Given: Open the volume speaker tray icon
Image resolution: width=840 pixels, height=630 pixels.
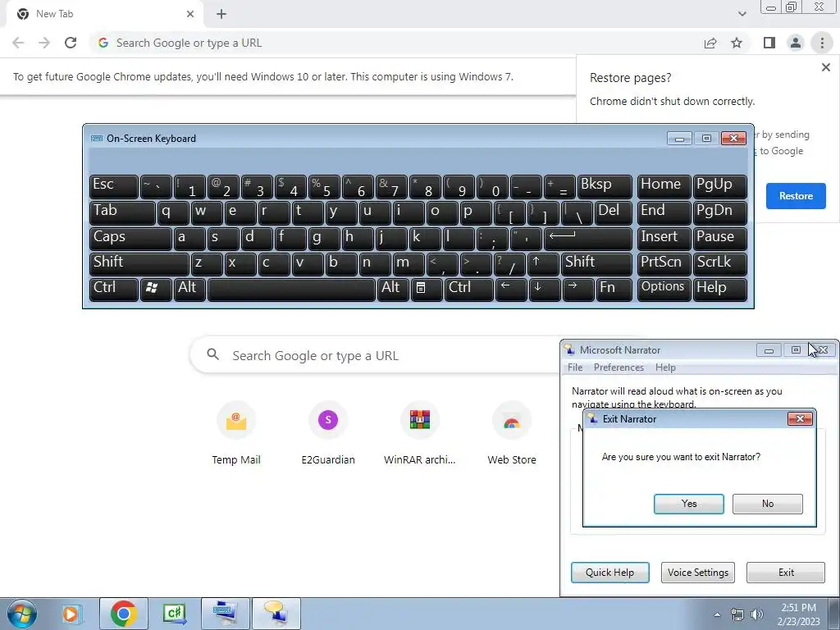Looking at the screenshot, I should (x=756, y=614).
